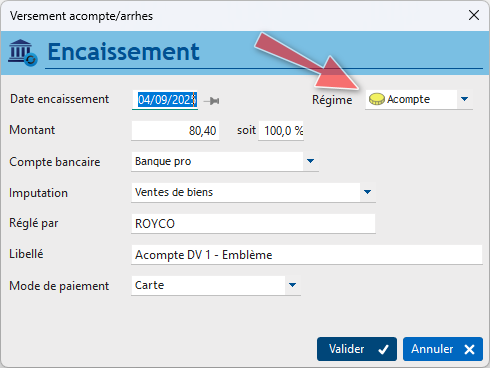Click the yellow coin Acompte icon
This screenshot has height=368, width=490.
(x=377, y=99)
